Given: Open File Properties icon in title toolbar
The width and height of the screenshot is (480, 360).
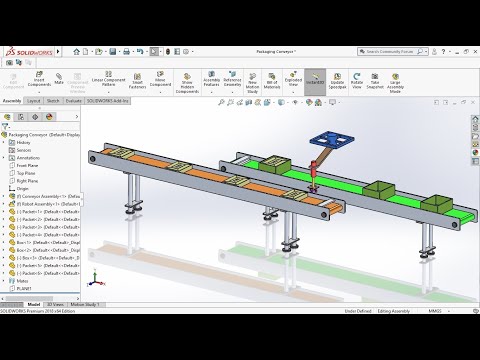Looking at the screenshot, I should 177,52.
